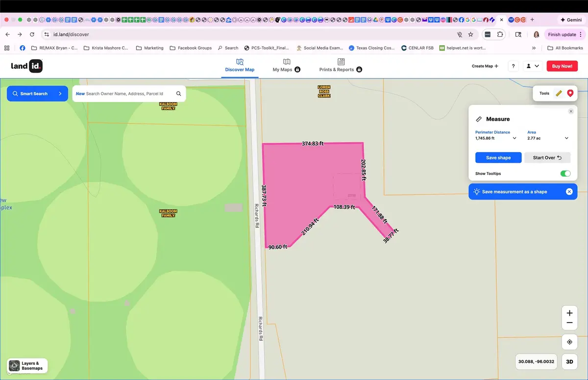Switch to the Discover Map tab
This screenshot has height=380, width=588.
[240, 66]
